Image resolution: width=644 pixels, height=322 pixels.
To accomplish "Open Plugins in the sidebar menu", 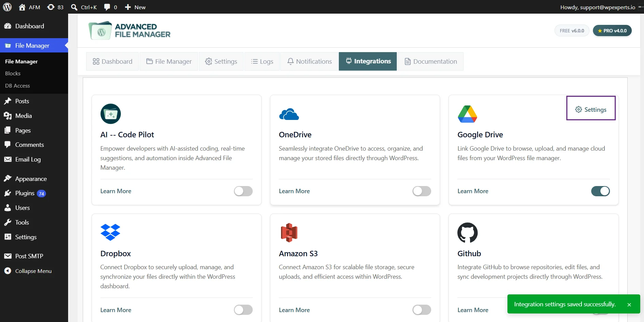I will coord(34,193).
